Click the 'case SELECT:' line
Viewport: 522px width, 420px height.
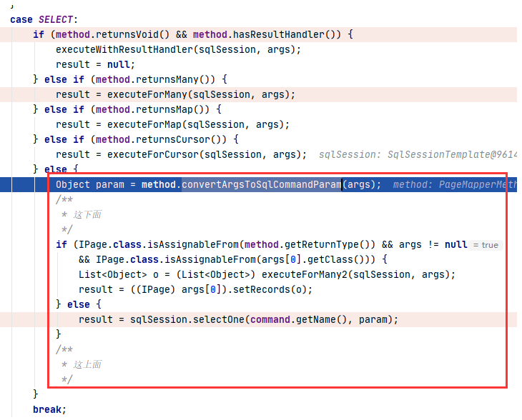44,19
